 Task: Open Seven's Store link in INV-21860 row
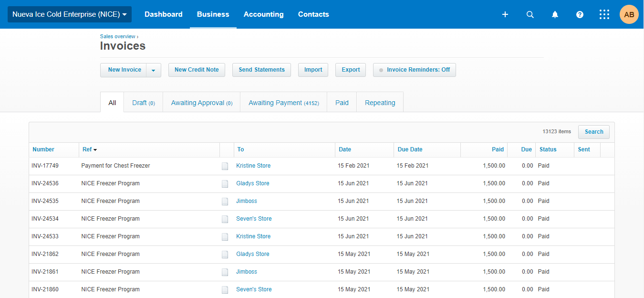[x=254, y=289]
